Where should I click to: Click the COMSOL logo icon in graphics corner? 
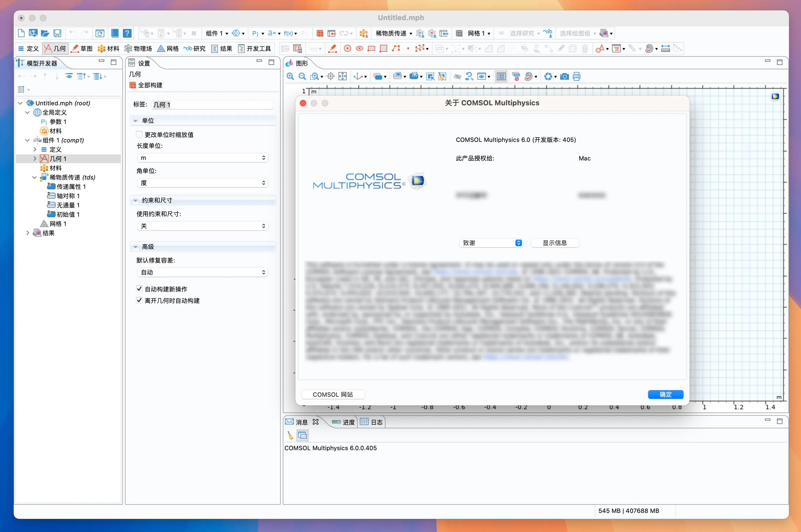[x=775, y=97]
